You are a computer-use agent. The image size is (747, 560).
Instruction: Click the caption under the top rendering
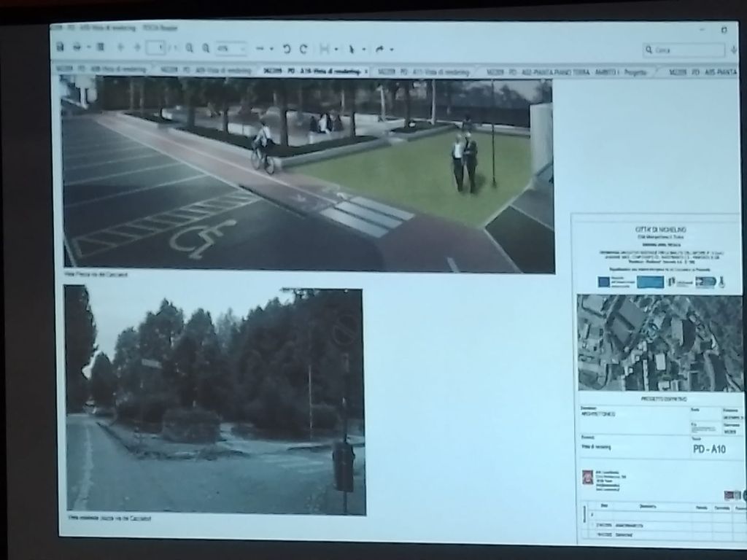click(96, 274)
